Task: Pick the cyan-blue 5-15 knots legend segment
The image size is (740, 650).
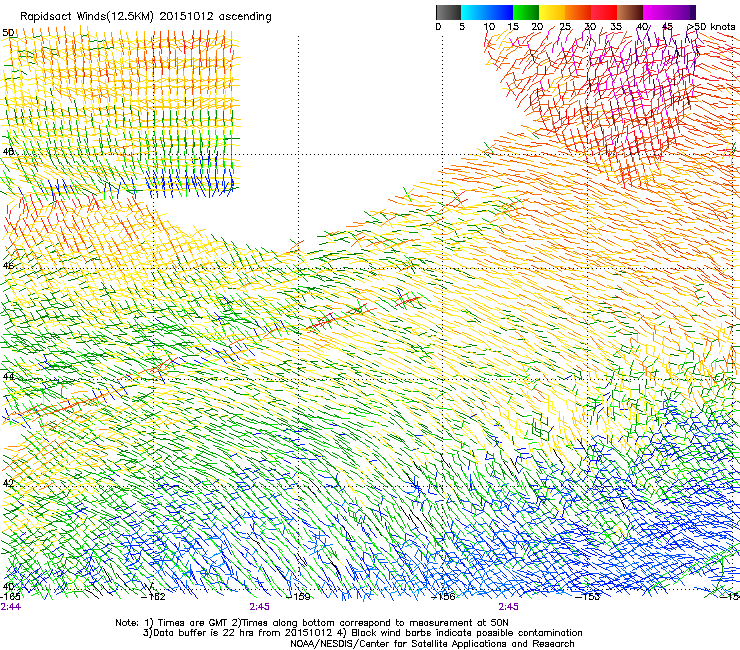Action: coord(487,12)
